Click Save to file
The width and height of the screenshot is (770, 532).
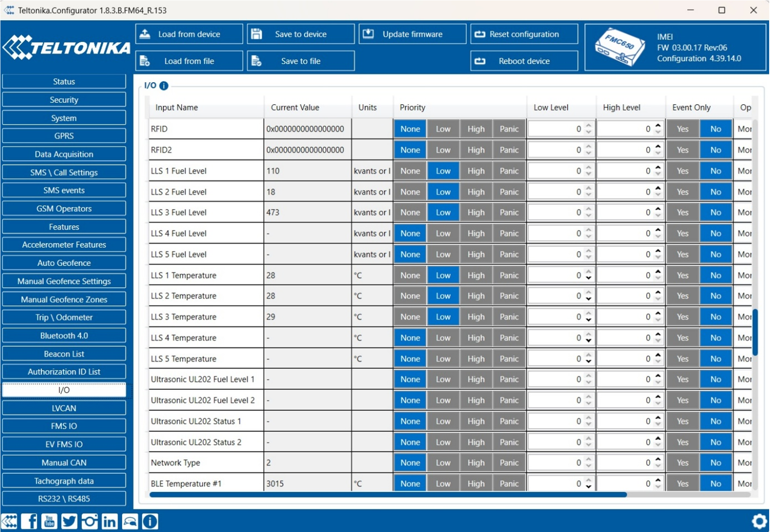pyautogui.click(x=300, y=61)
